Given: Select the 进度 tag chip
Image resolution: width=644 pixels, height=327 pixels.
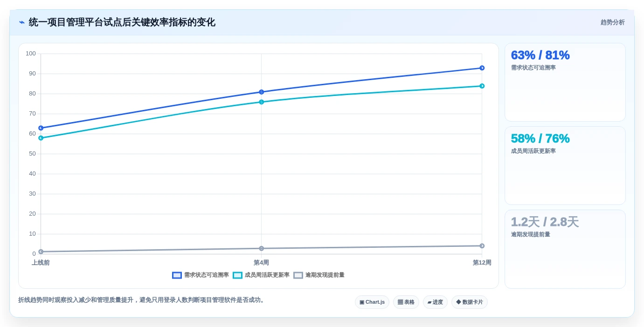Looking at the screenshot, I should pyautogui.click(x=435, y=302).
